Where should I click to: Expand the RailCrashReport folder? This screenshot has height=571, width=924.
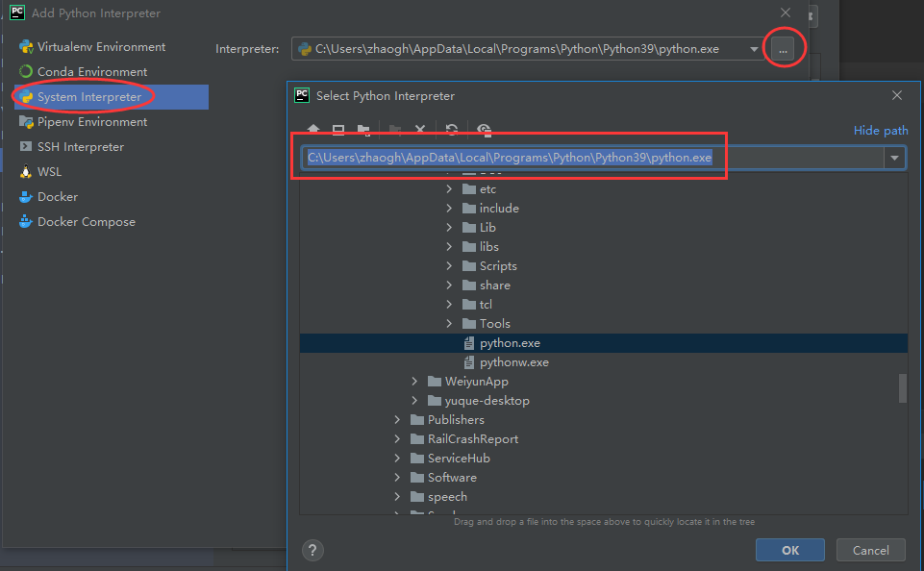point(397,439)
